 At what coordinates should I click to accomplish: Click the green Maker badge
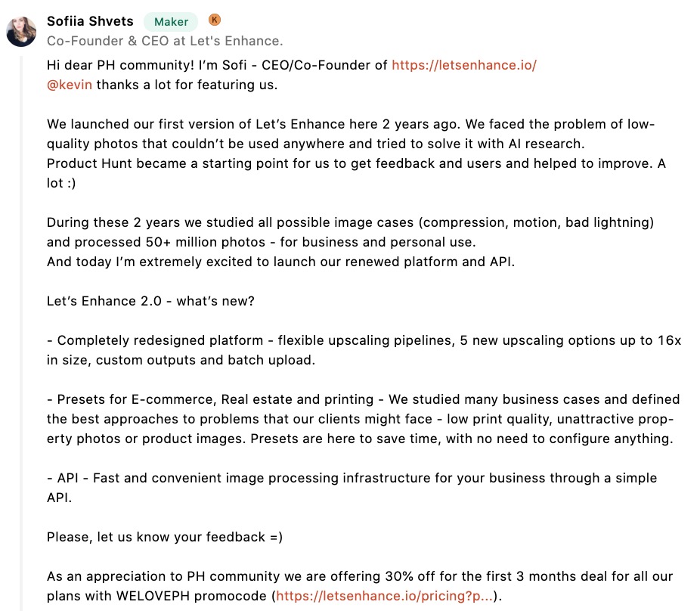(x=171, y=22)
